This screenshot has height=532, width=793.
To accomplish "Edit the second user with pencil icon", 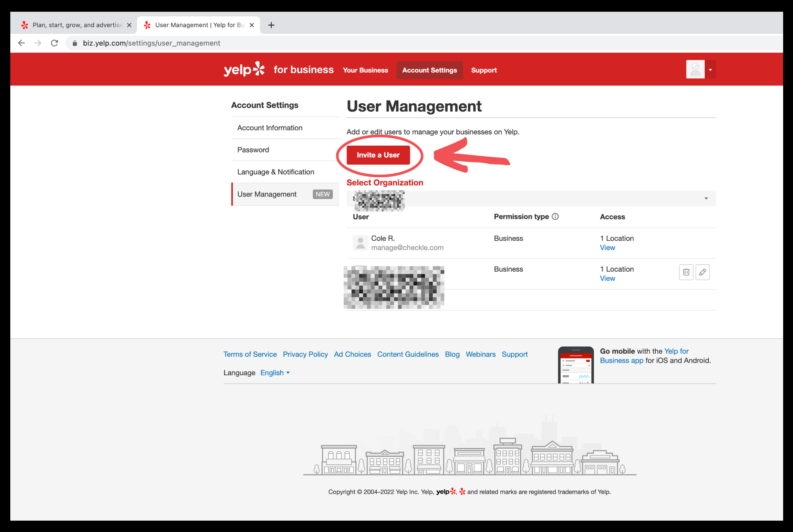I will click(702, 272).
